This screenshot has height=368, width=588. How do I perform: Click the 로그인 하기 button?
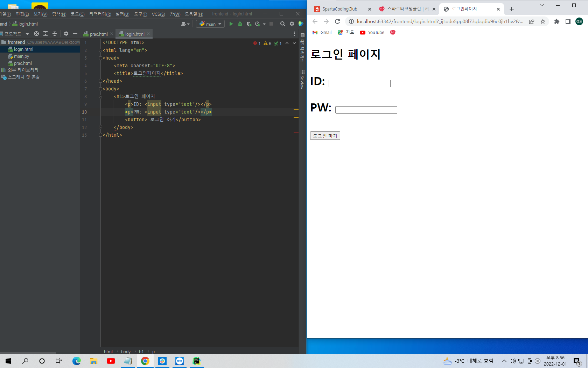pyautogui.click(x=325, y=136)
